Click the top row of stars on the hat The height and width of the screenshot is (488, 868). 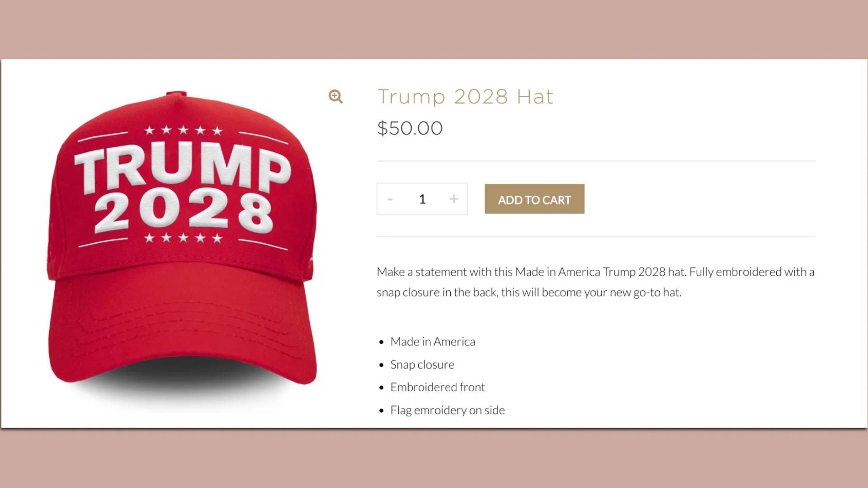pyautogui.click(x=183, y=131)
